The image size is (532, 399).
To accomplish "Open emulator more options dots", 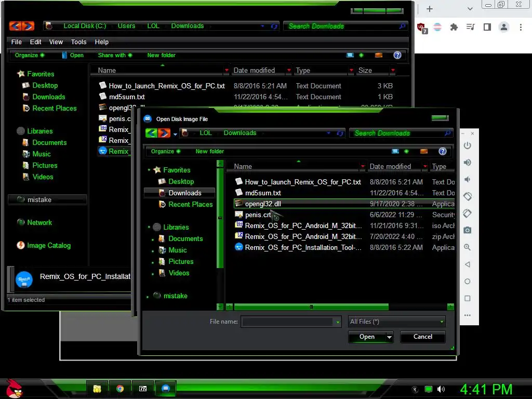I will tap(467, 315).
